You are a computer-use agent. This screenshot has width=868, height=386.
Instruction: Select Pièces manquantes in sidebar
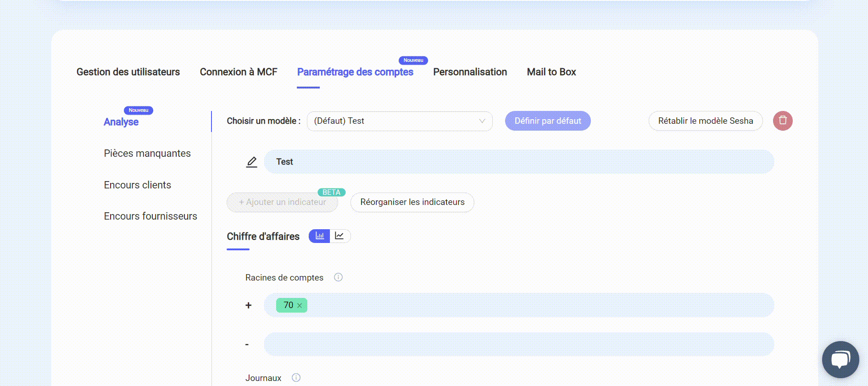[147, 154]
